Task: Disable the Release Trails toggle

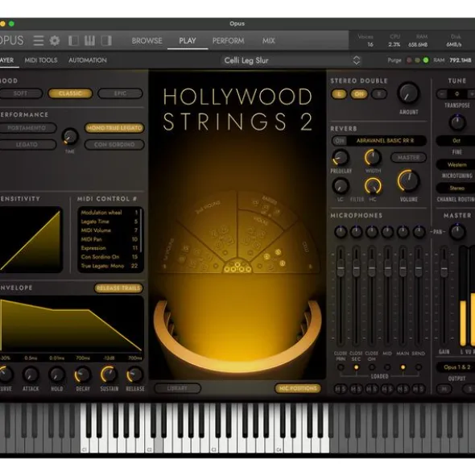Action: coord(118,288)
